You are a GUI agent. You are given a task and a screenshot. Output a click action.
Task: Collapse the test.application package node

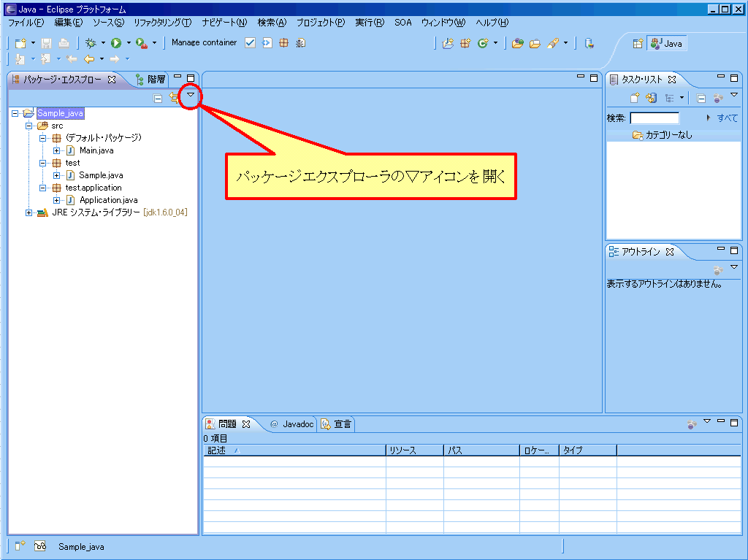click(42, 188)
